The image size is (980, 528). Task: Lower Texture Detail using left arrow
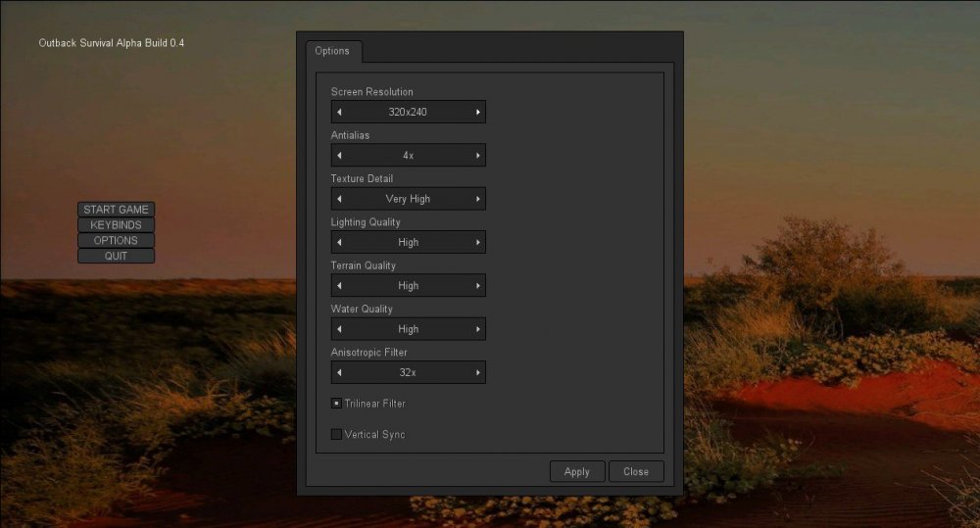(339, 199)
